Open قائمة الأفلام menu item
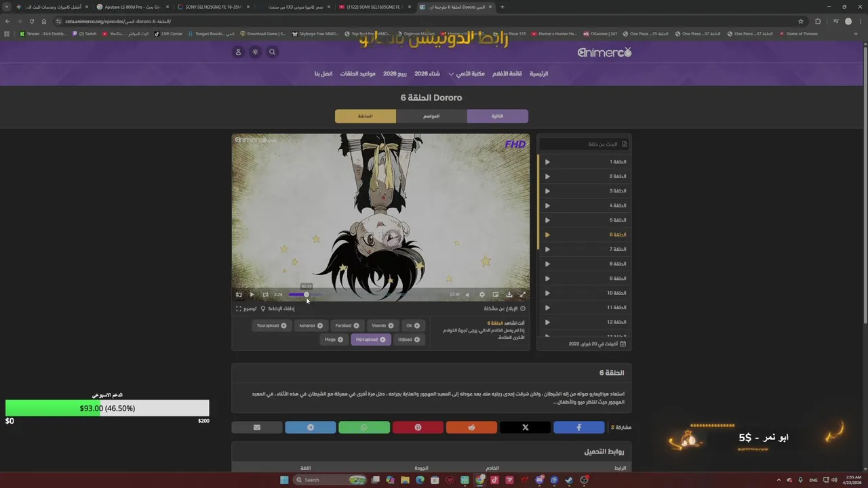Viewport: 868px width, 488px height. [507, 74]
